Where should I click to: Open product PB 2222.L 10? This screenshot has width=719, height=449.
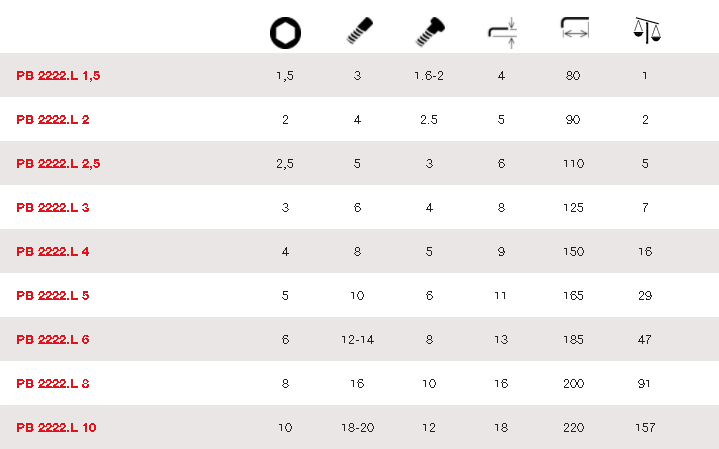pos(56,428)
